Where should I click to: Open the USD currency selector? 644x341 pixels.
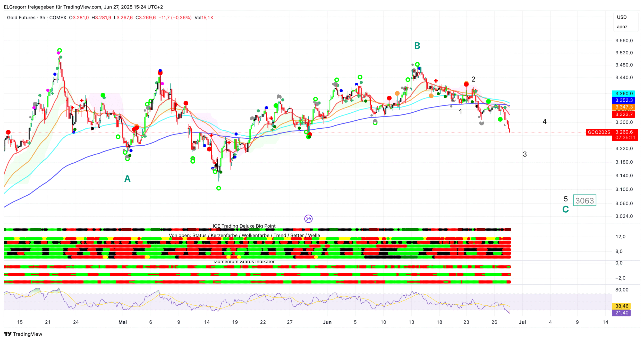click(x=622, y=17)
